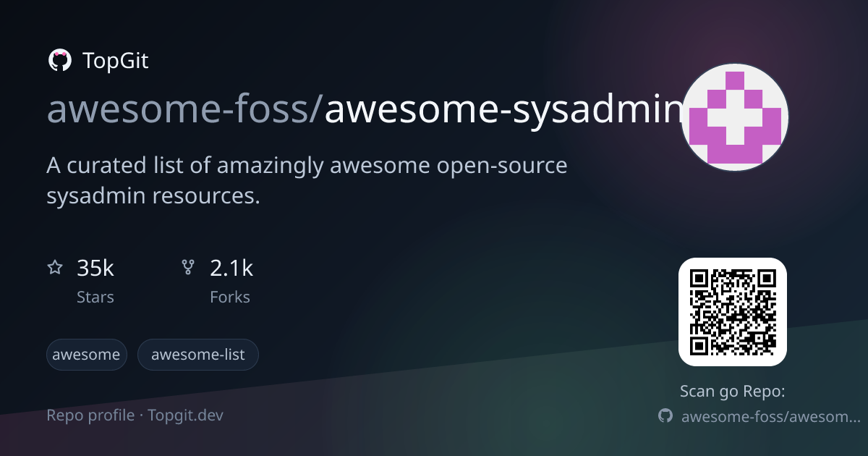Image resolution: width=868 pixels, height=456 pixels.
Task: Click the Stars label
Action: tap(95, 297)
